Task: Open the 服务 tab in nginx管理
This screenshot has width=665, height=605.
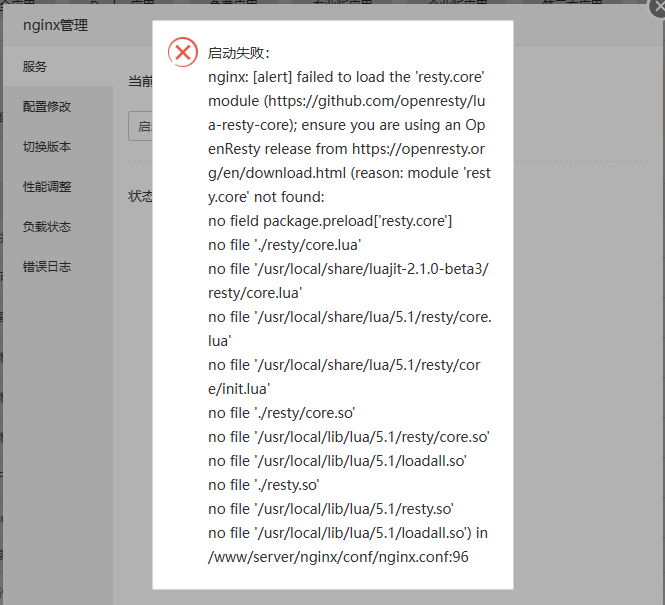Action: (58, 67)
